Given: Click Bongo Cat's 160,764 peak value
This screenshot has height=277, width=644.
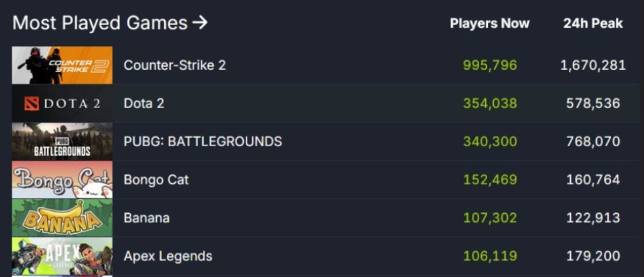Looking at the screenshot, I should (593, 179).
